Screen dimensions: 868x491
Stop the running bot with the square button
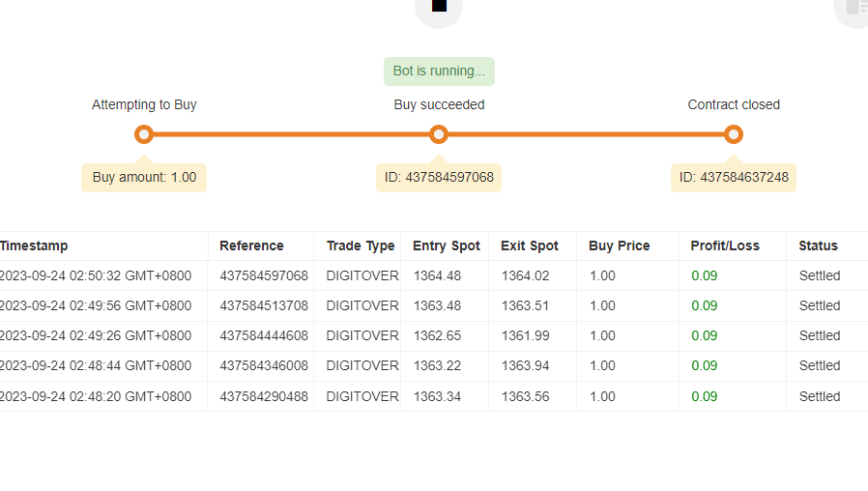click(x=439, y=7)
